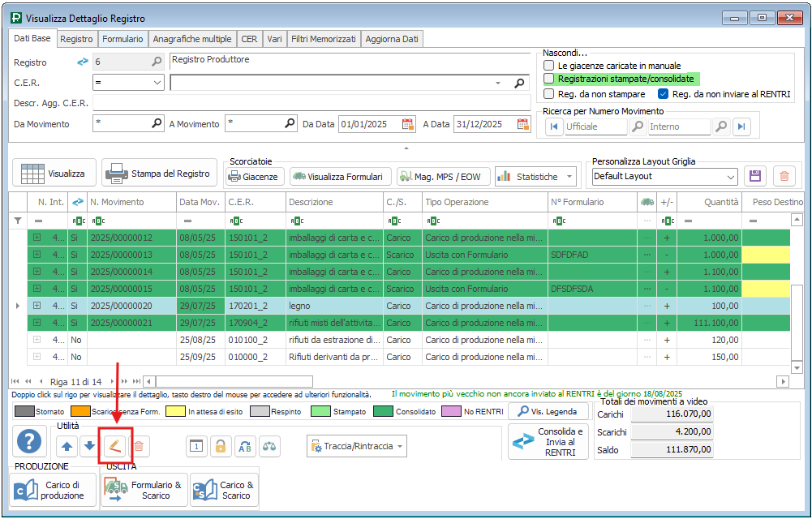Switch to the Formulario tab
Image resolution: width=812 pixels, height=519 pixels.
click(122, 39)
